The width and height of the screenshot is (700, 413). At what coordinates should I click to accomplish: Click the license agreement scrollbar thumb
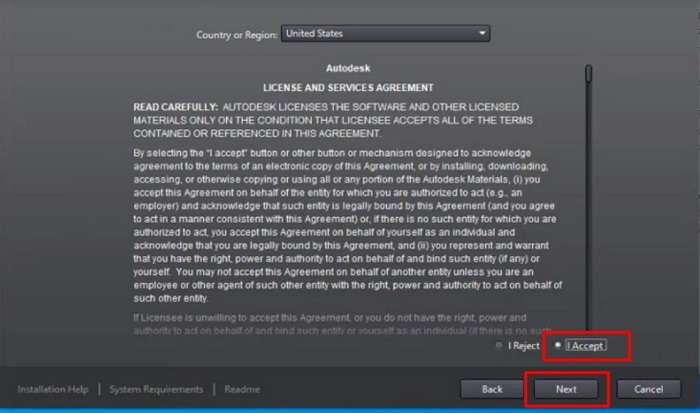(x=589, y=73)
